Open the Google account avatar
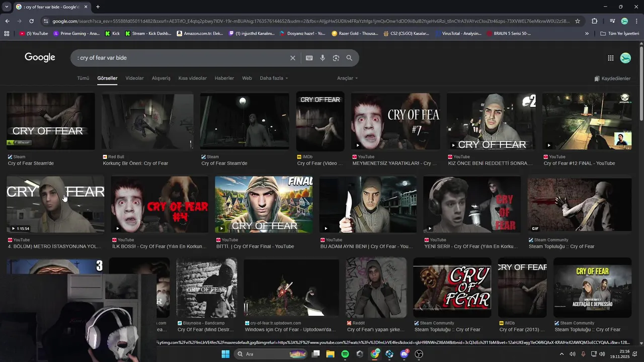This screenshot has width=644, height=362. (625, 58)
